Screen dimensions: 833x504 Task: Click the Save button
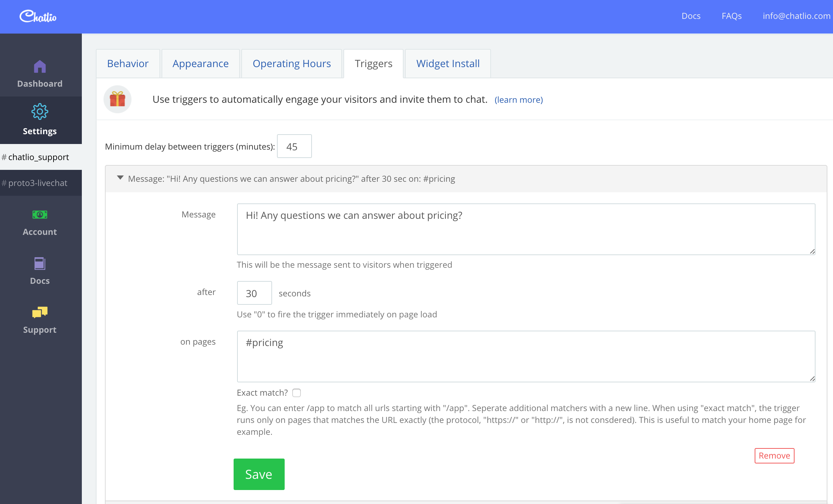pyautogui.click(x=258, y=474)
